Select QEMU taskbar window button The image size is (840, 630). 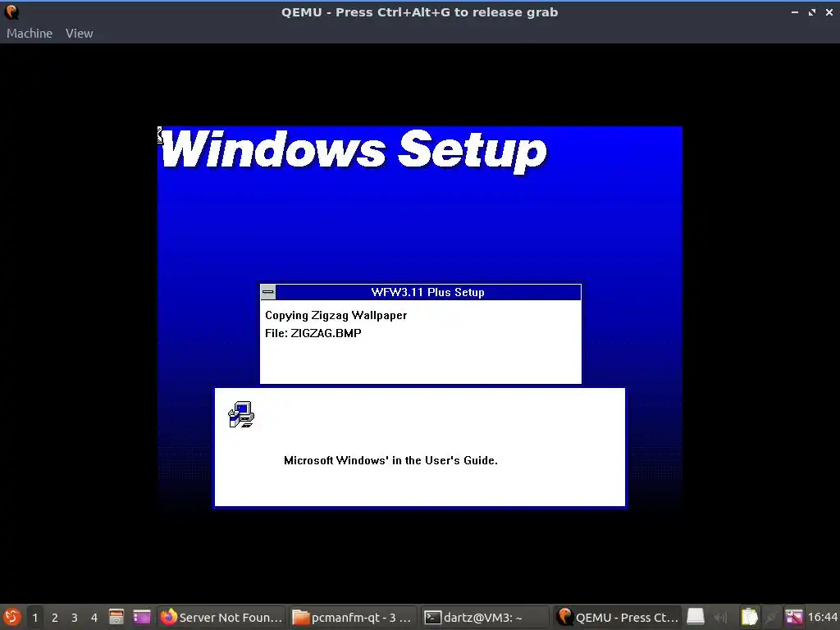point(617,617)
